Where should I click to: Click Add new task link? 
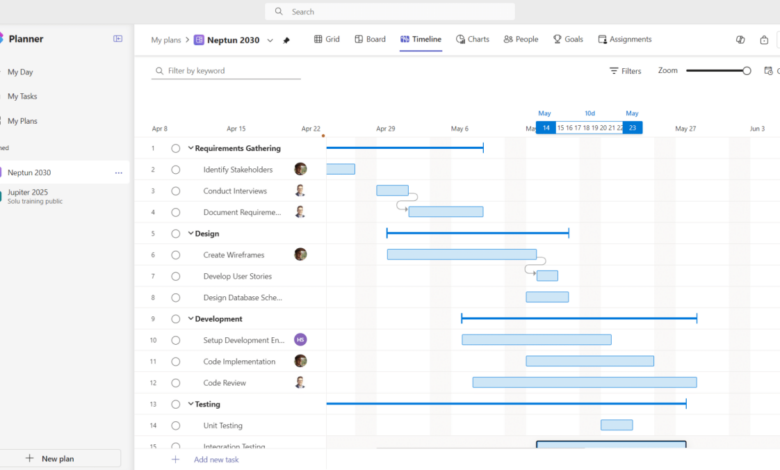tap(216, 460)
